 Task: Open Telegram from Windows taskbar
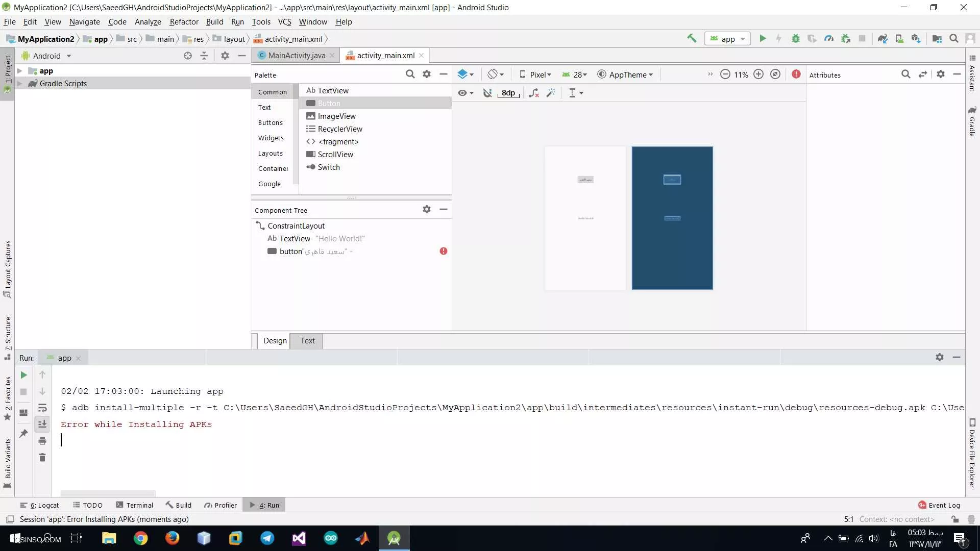(267, 538)
